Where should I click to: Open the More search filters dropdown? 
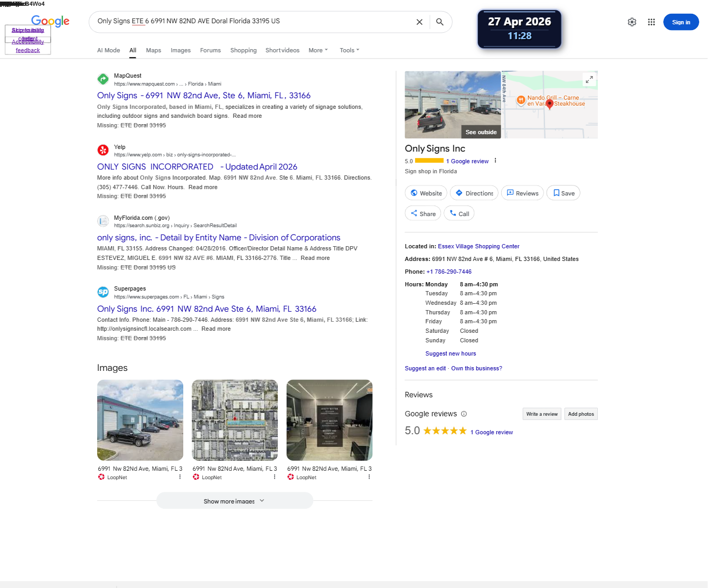coord(318,50)
